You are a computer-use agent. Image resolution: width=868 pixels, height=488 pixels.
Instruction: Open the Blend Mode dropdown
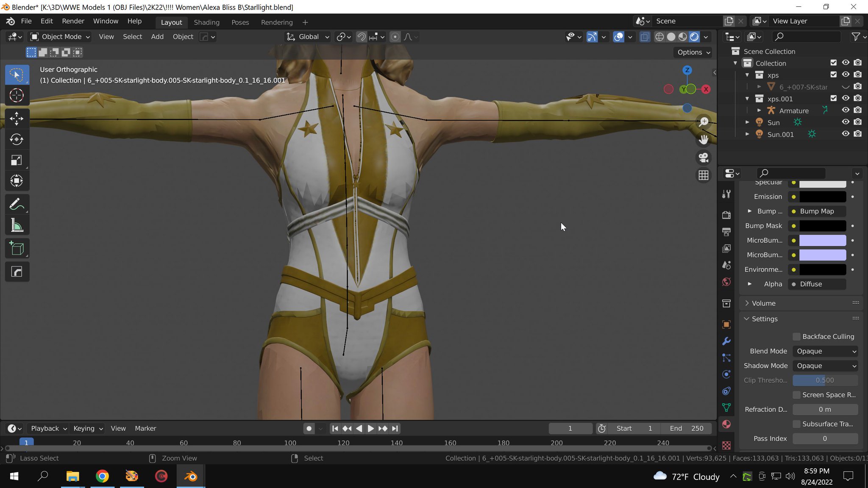826,351
